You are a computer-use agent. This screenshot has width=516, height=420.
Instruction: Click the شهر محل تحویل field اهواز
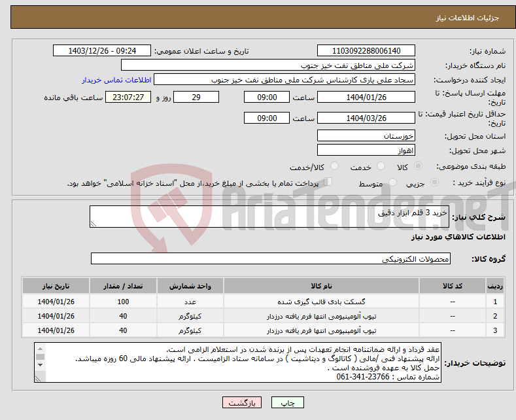coord(366,150)
